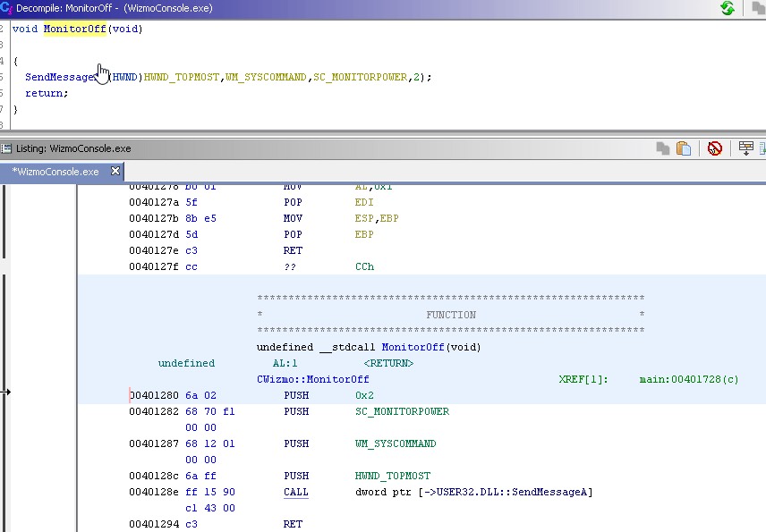
Task: Toggle the red no-mouse-hover icon in Listing
Action: coord(715,148)
